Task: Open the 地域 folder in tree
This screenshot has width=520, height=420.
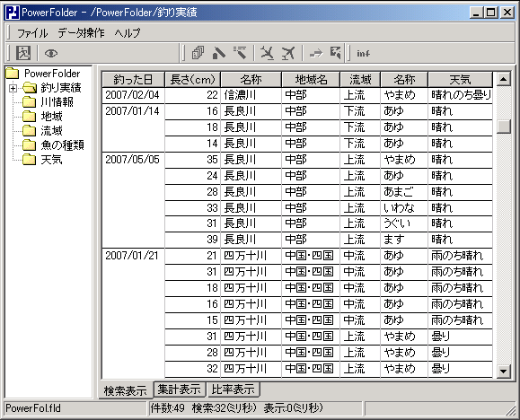Action: [x=52, y=117]
